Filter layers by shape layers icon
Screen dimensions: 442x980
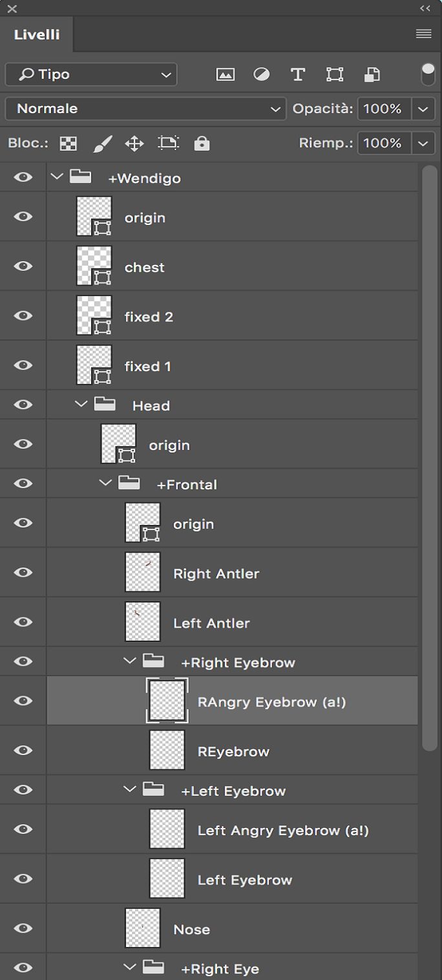(334, 74)
